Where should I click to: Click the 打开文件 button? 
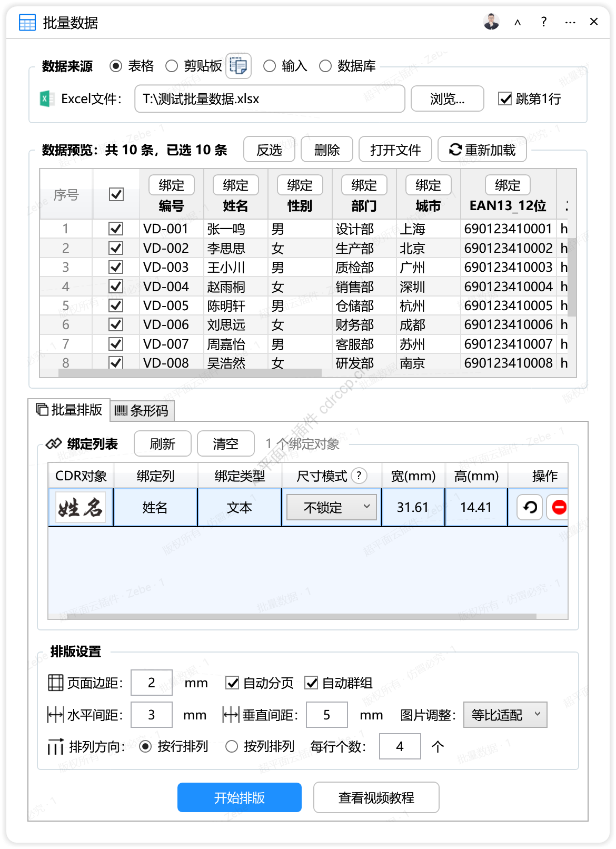tap(395, 150)
